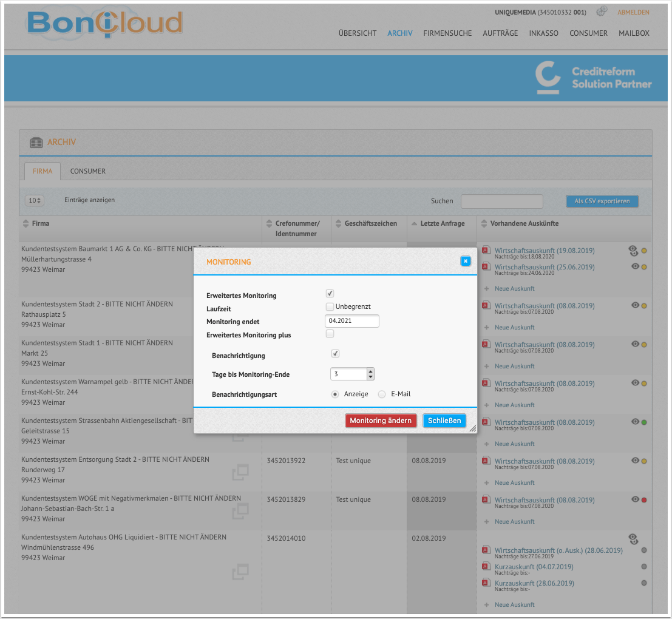Open the entries-per-page dropdown showing 10
Screen dimensions: 672x619
34,200
